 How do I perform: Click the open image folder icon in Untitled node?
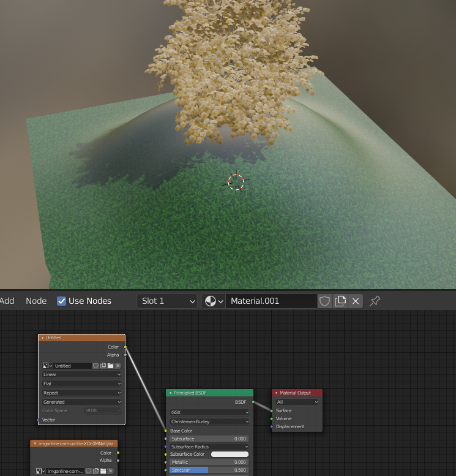(110, 366)
